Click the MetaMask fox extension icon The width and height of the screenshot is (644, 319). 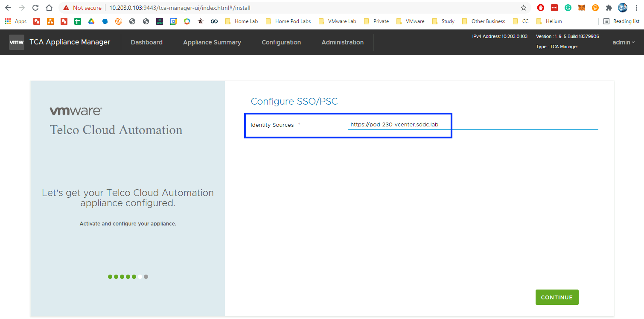click(x=582, y=8)
